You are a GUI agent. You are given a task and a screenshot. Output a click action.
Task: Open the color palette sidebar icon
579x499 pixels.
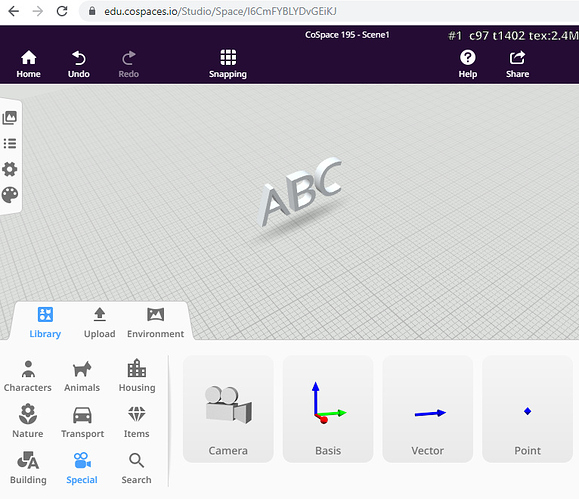click(10, 195)
